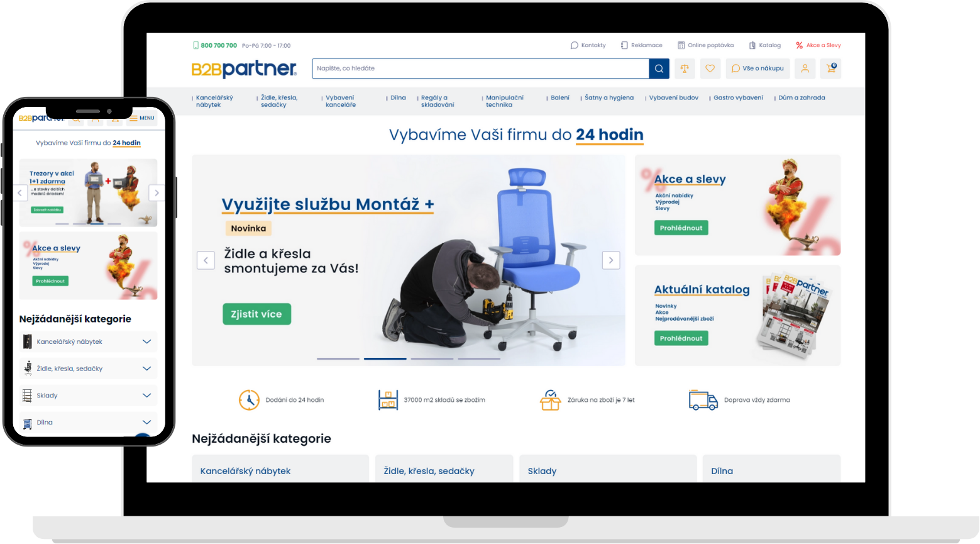Click the Katalog booklet icon
This screenshot has height=544, width=980.
tap(752, 45)
